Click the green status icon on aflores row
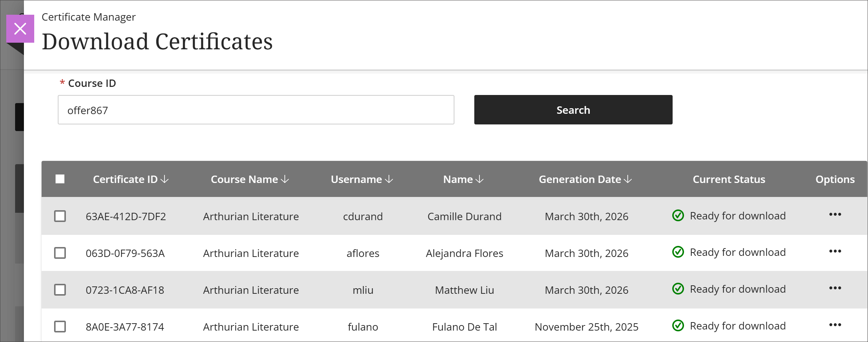Image resolution: width=868 pixels, height=342 pixels. [x=678, y=252]
